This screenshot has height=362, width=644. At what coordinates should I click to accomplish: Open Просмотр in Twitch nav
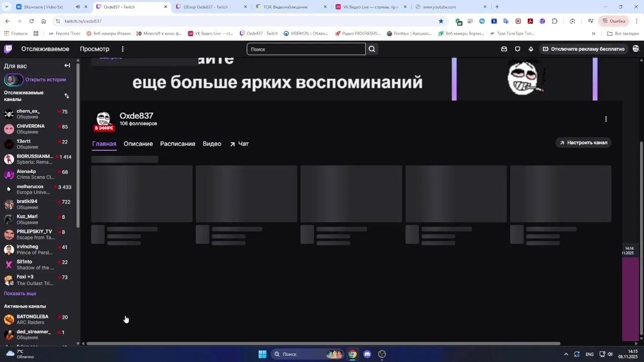tap(95, 49)
